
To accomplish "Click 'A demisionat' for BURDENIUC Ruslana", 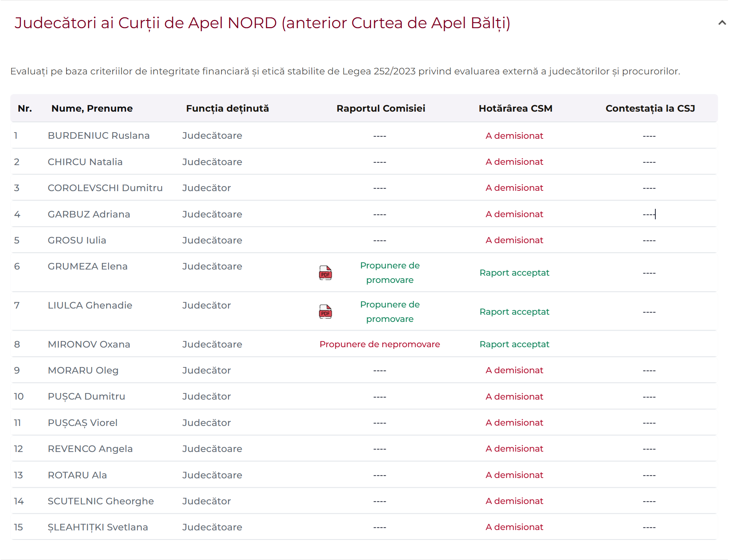I will point(514,136).
